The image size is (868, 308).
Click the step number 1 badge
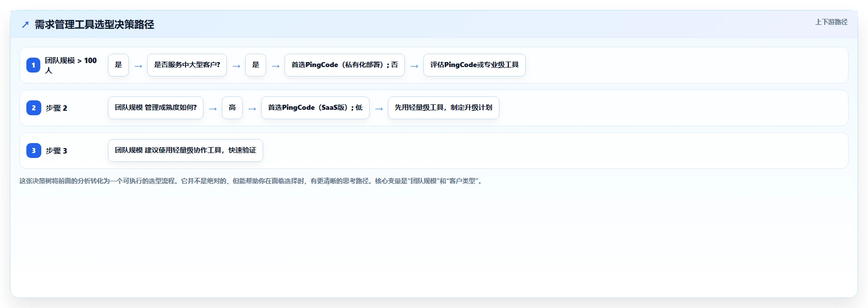coord(33,65)
